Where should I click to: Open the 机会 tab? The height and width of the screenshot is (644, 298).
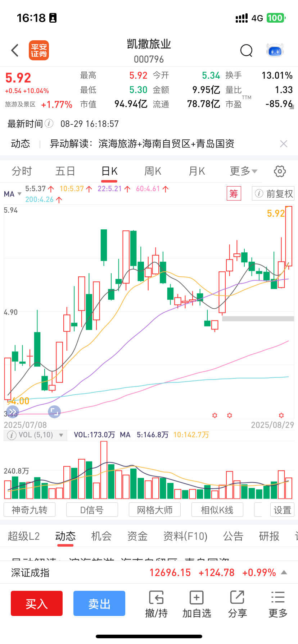tap(101, 536)
